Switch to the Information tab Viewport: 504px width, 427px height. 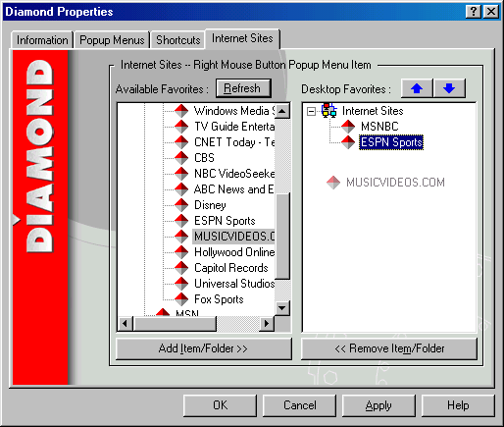click(x=42, y=40)
